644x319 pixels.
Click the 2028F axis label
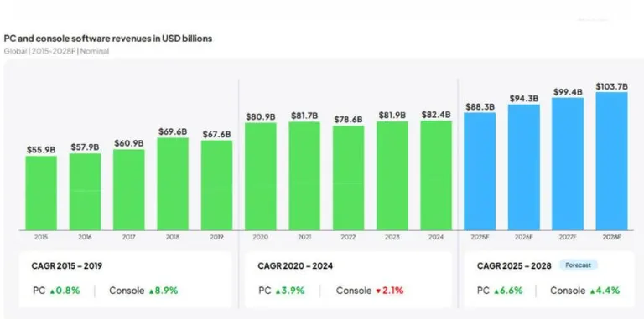pyautogui.click(x=612, y=237)
